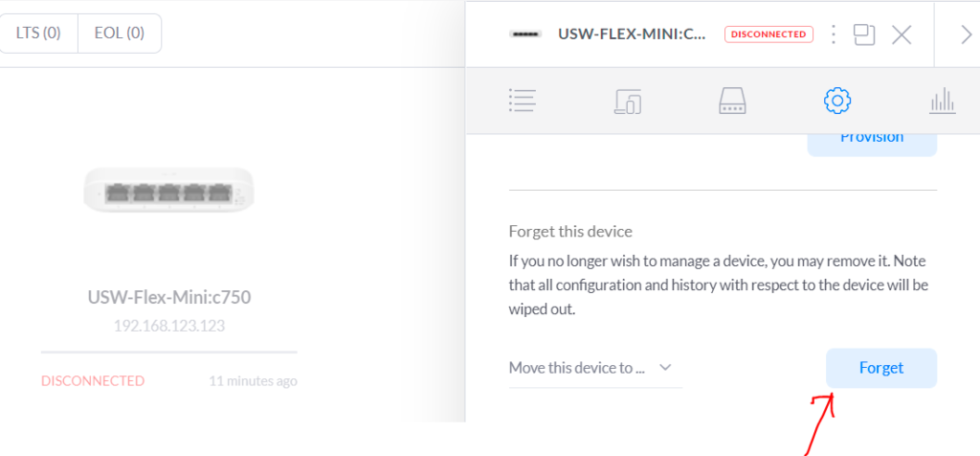Click the USW-Flex-Mini:c750 device name
The image size is (980, 456).
[x=169, y=297]
